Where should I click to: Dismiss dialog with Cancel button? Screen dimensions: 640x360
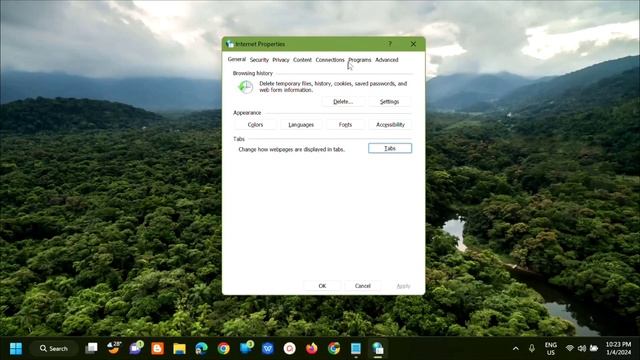pos(362,286)
